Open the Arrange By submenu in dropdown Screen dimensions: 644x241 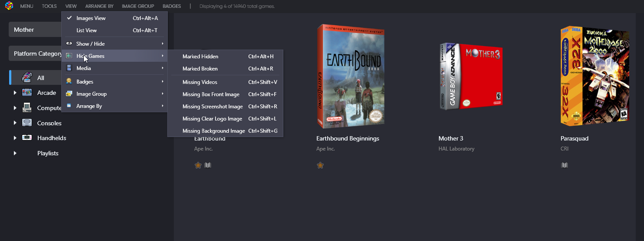[114, 106]
